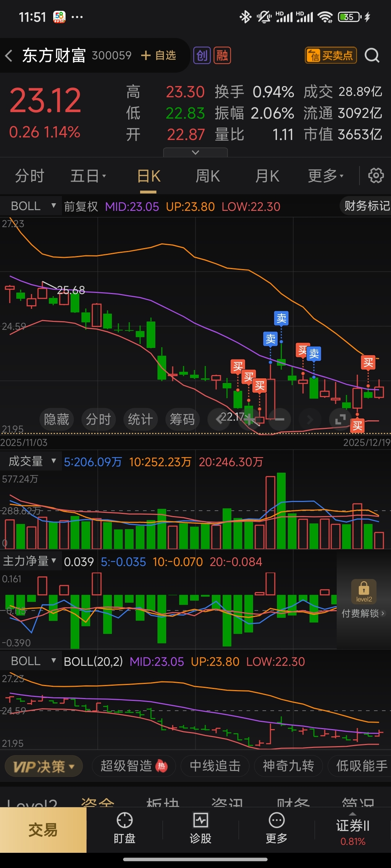
Task: Tap the chart scroll-left arrow icon
Action: [219, 420]
